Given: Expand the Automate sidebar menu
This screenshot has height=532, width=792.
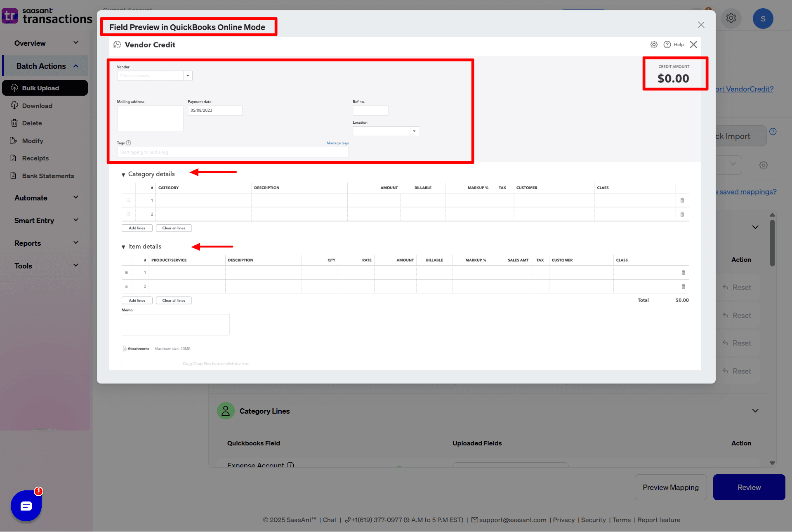Looking at the screenshot, I should (75, 198).
